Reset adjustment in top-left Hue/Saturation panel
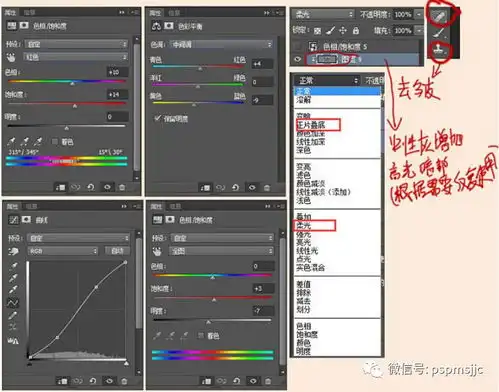This screenshot has height=392, width=499. click(91, 187)
